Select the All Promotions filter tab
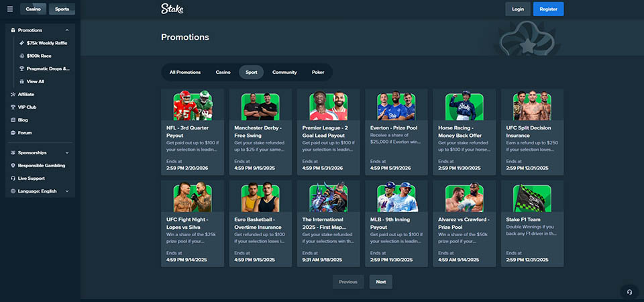644x302 pixels. [185, 72]
